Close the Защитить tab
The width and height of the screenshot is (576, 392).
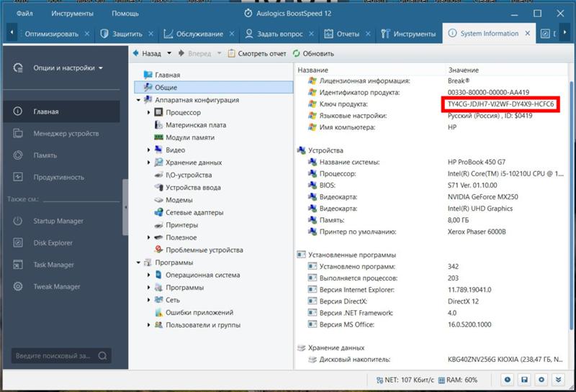151,34
